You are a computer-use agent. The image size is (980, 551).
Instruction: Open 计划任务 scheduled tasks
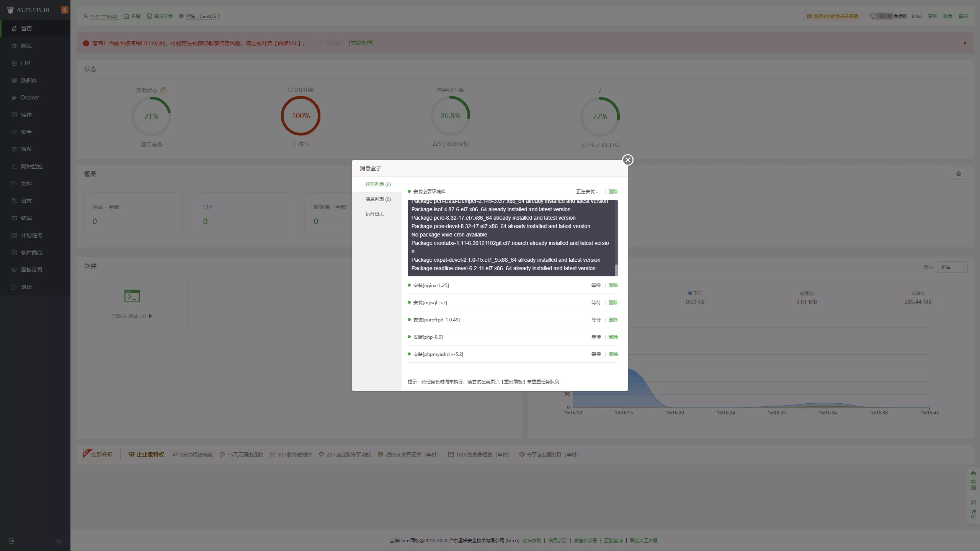pyautogui.click(x=31, y=235)
